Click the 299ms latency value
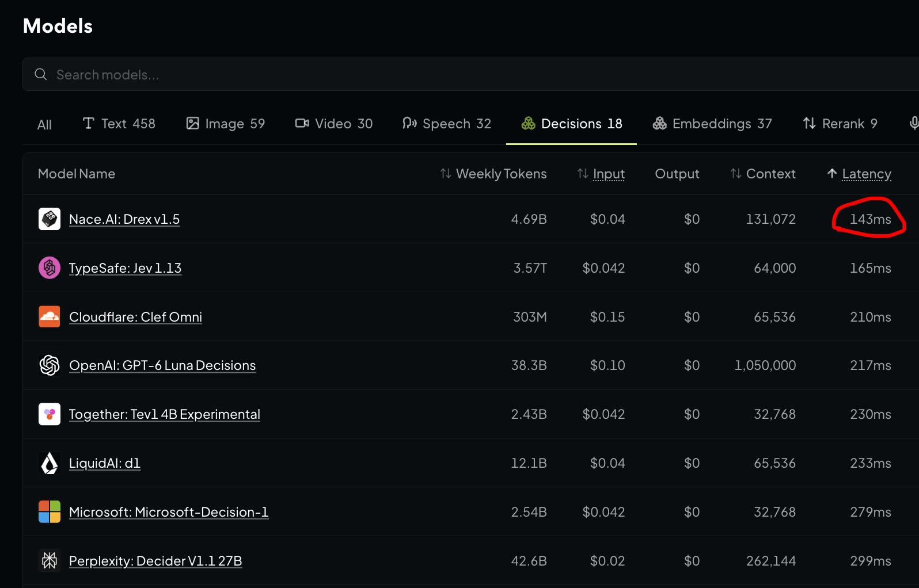The height and width of the screenshot is (588, 919). tap(871, 561)
